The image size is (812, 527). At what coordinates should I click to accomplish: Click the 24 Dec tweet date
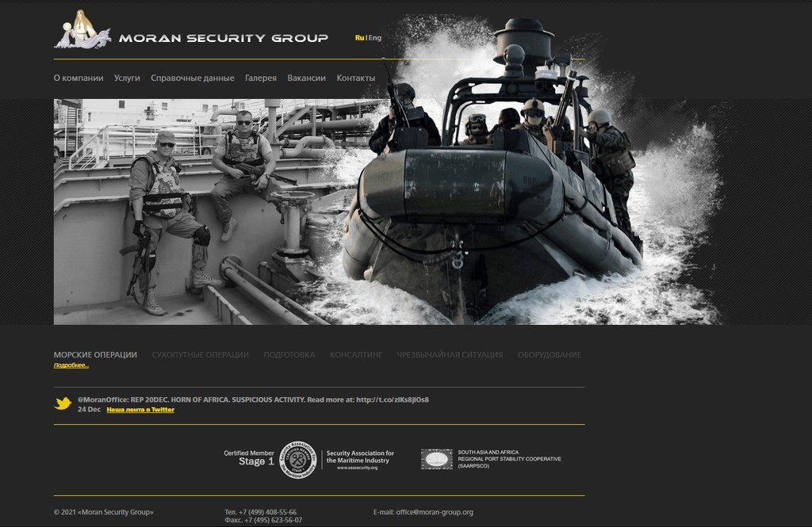[89, 410]
